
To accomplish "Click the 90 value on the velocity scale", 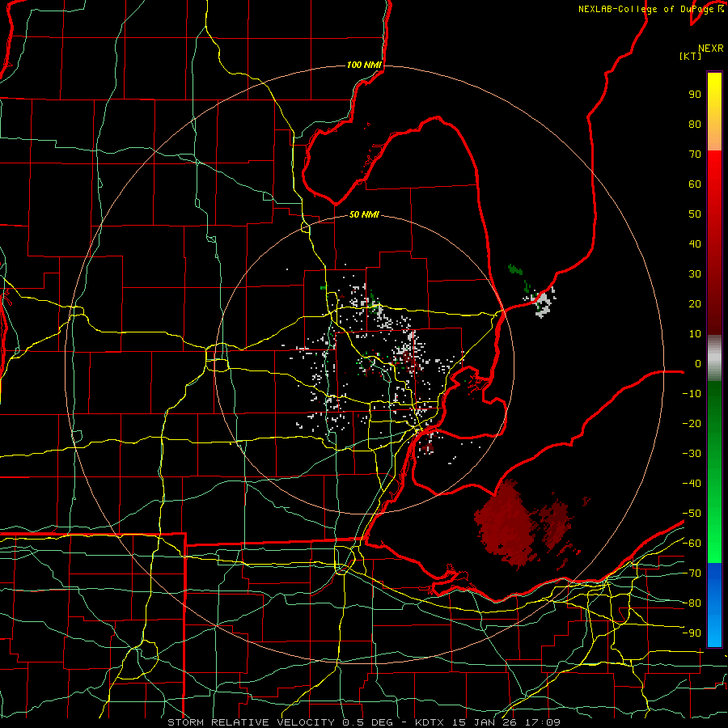I will pyautogui.click(x=695, y=95).
